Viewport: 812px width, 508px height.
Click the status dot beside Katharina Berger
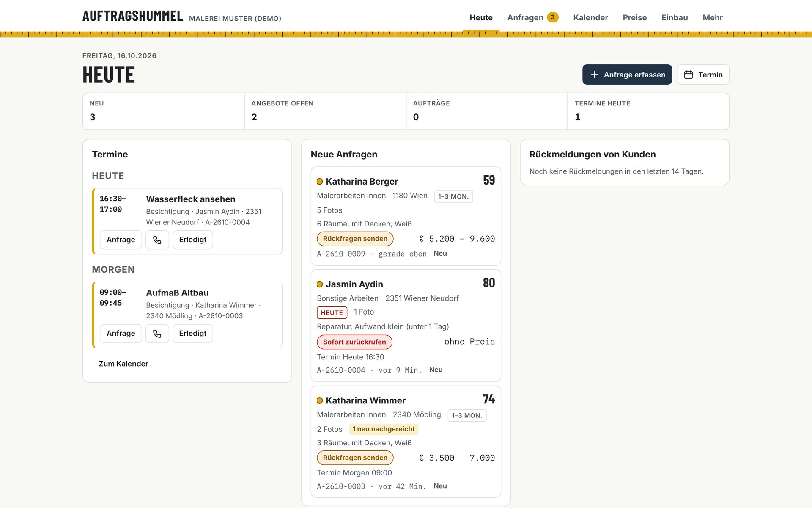point(320,182)
